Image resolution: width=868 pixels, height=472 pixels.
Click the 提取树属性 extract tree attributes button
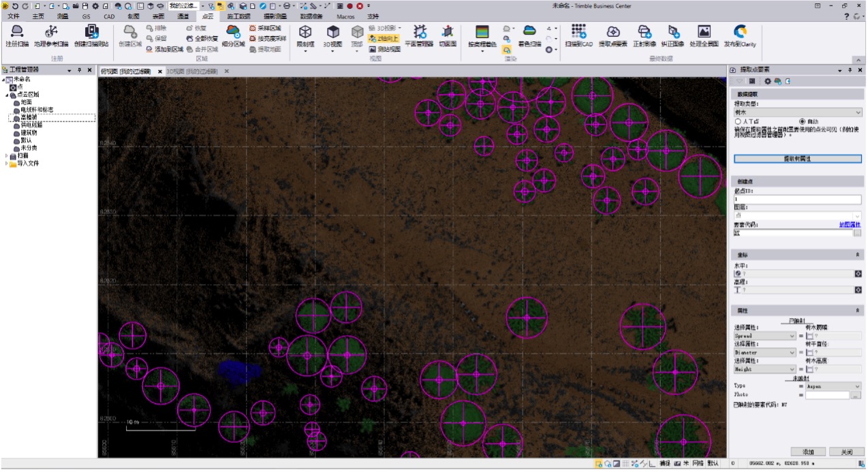pyautogui.click(x=797, y=159)
